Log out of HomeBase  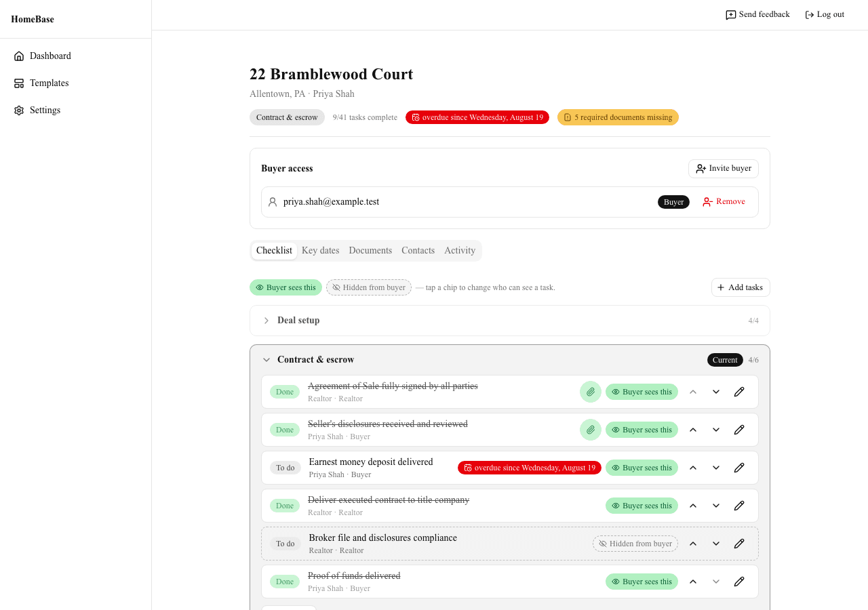[x=825, y=15]
